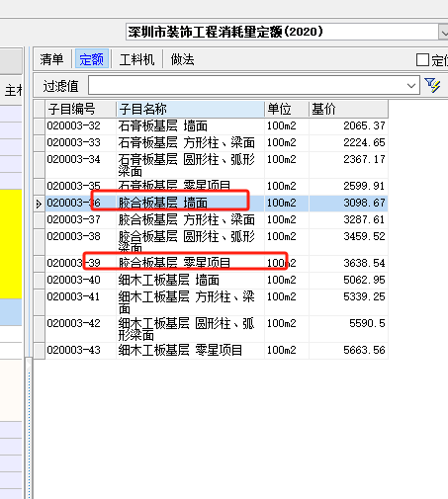Click the 单位 column header
The height and width of the screenshot is (499, 448).
coord(287,109)
